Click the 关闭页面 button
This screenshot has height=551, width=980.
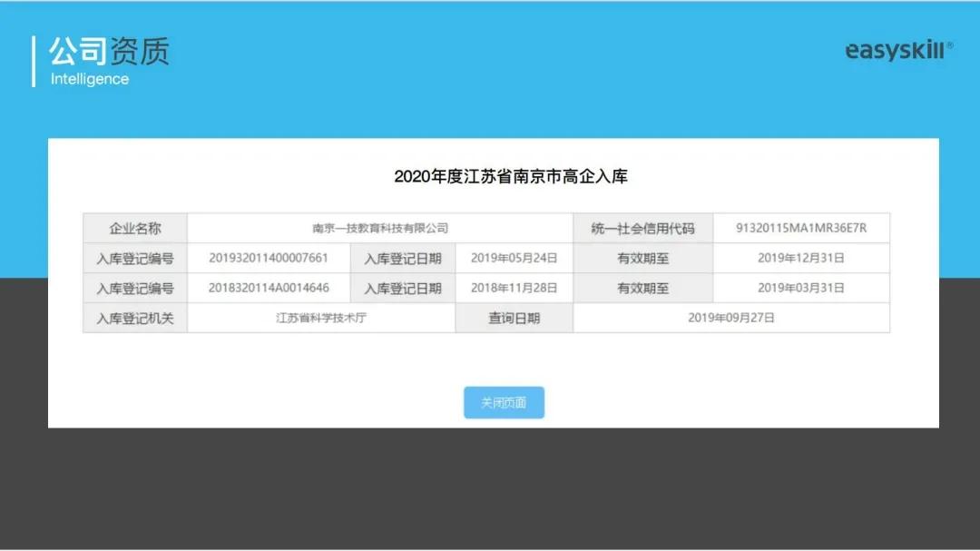pyautogui.click(x=505, y=401)
